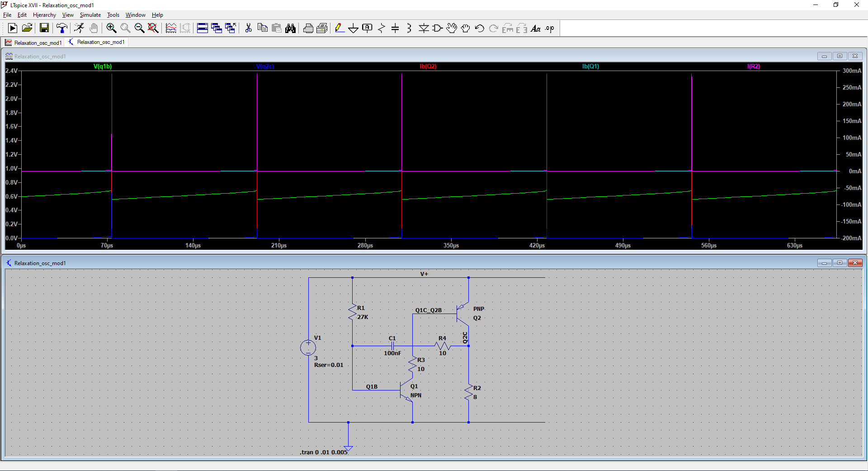Open the View menu
The image size is (868, 471).
coord(68,15)
